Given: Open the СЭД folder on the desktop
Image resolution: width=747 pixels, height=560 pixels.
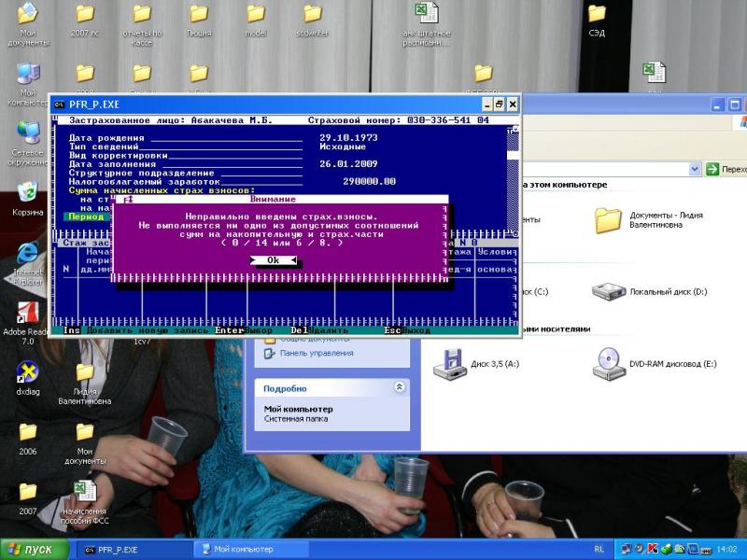Looking at the screenshot, I should [x=596, y=14].
